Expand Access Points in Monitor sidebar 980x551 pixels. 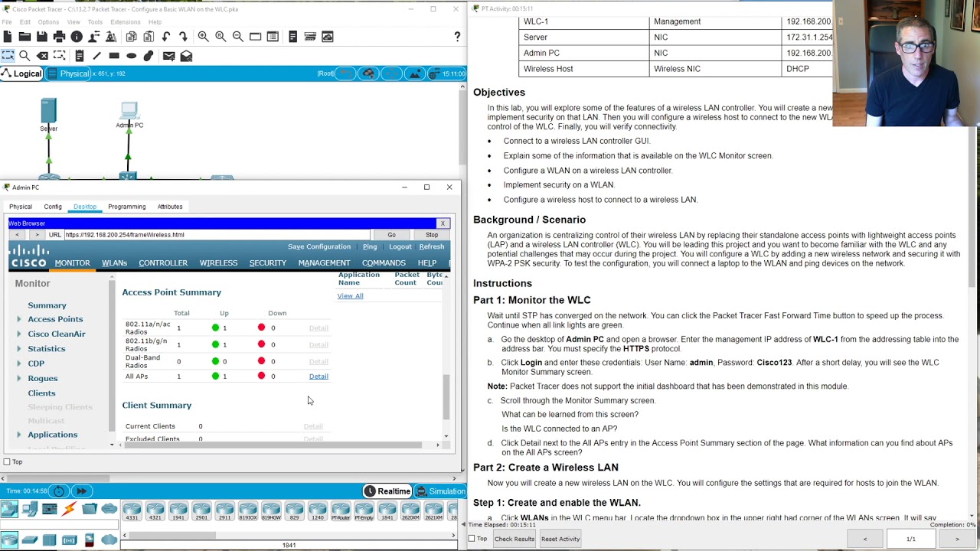19,319
